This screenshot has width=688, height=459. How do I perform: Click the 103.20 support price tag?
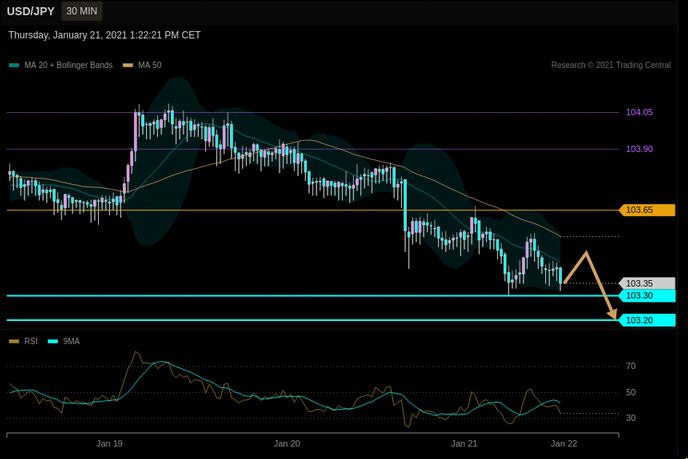647,320
